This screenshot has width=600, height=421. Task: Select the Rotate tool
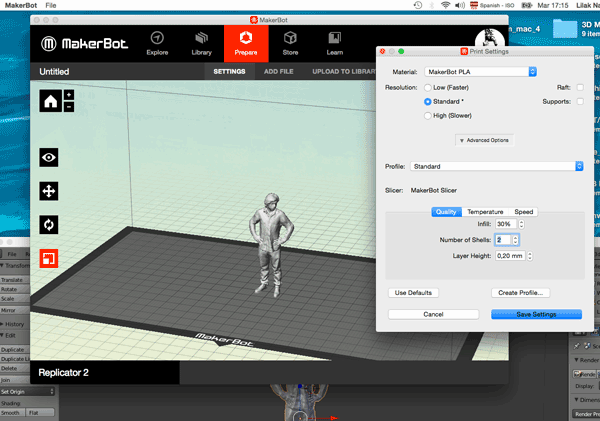click(x=49, y=225)
